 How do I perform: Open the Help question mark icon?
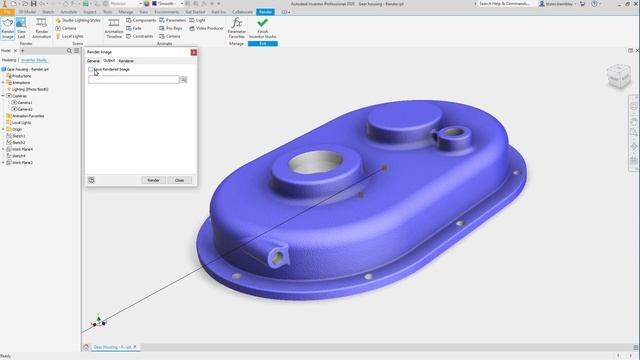(594, 4)
